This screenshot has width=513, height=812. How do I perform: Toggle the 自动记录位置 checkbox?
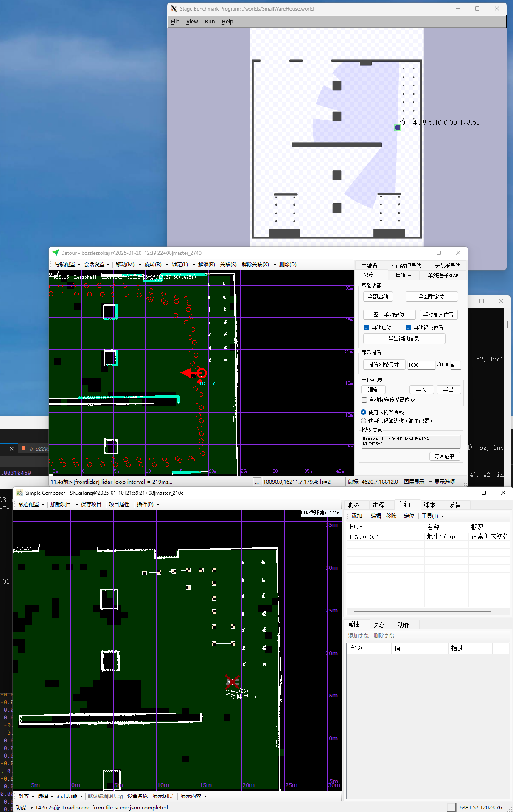[408, 327]
